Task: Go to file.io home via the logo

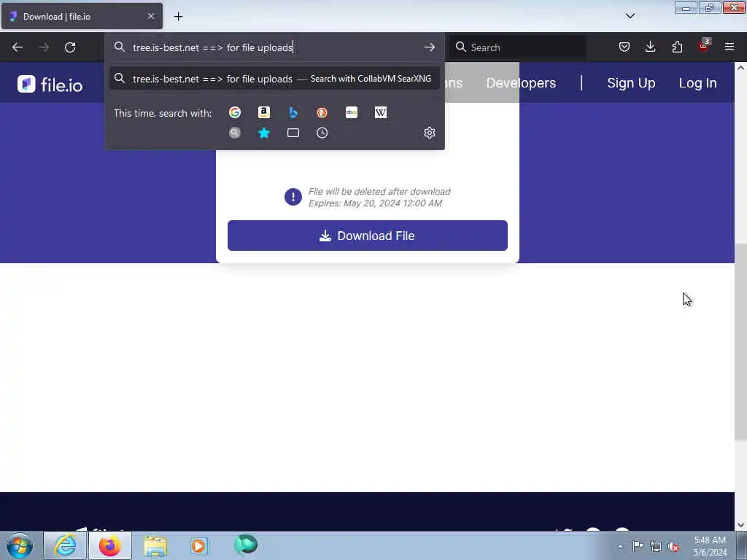Action: pos(50,85)
